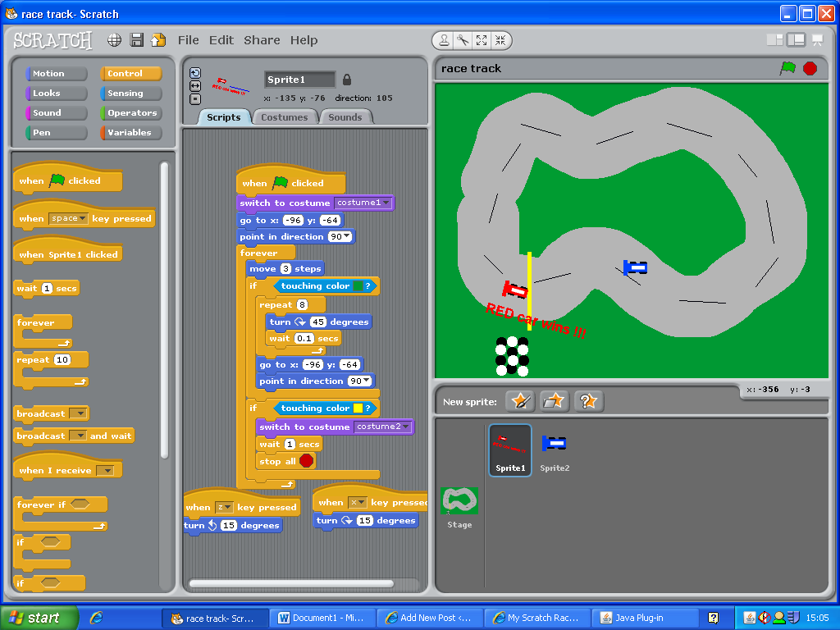Open the space key dropdown in palette
Viewport: 840px width, 630px height.
(69, 218)
